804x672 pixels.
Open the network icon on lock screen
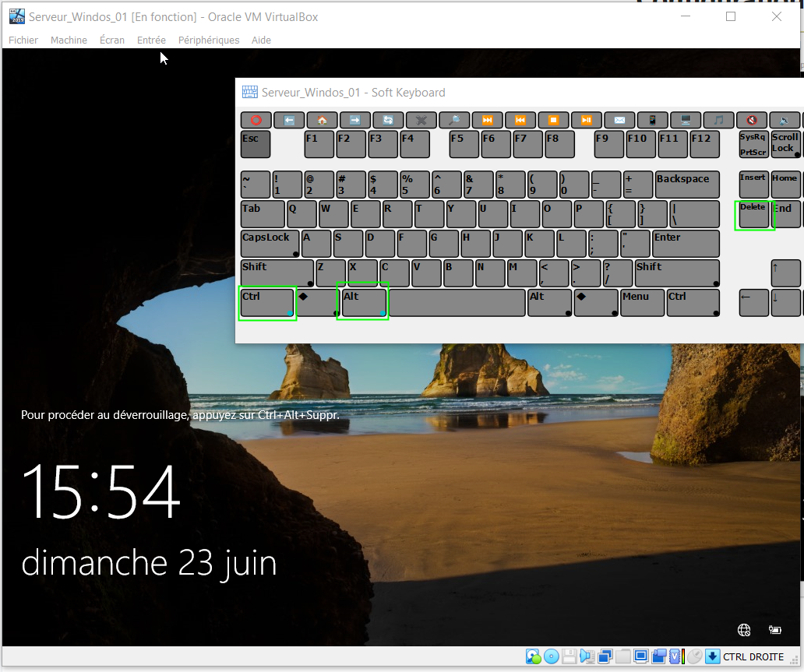744,629
